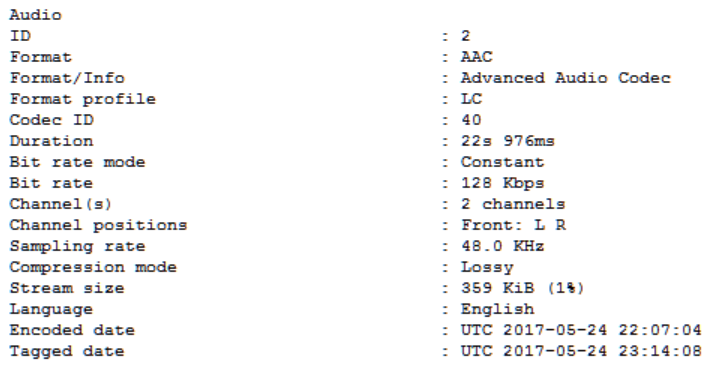Click the Channel positions label
This screenshot has width=724, height=370.
click(x=98, y=225)
